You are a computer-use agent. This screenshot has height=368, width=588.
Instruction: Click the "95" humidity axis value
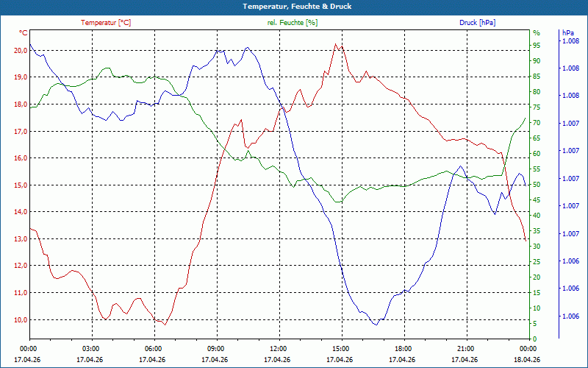click(537, 46)
